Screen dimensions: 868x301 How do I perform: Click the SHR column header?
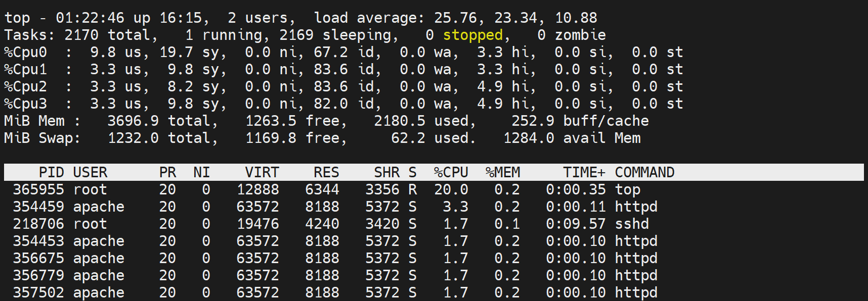coord(386,172)
